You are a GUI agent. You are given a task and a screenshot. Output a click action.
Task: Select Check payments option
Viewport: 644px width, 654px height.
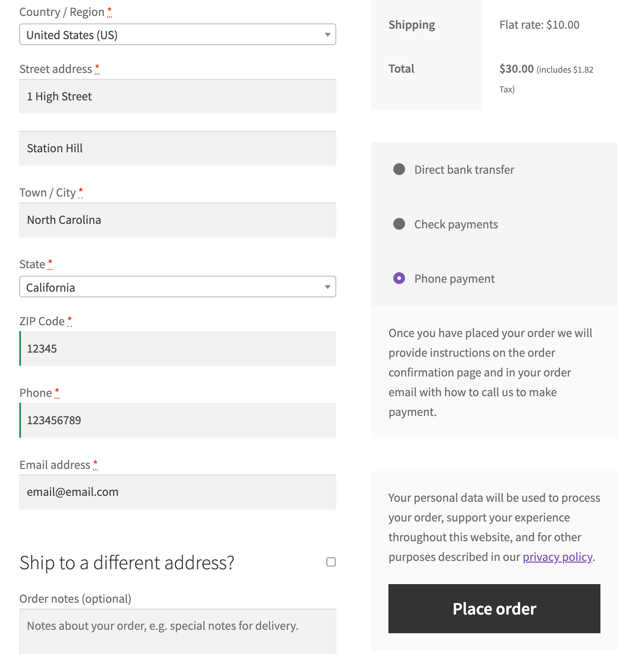[x=399, y=224]
